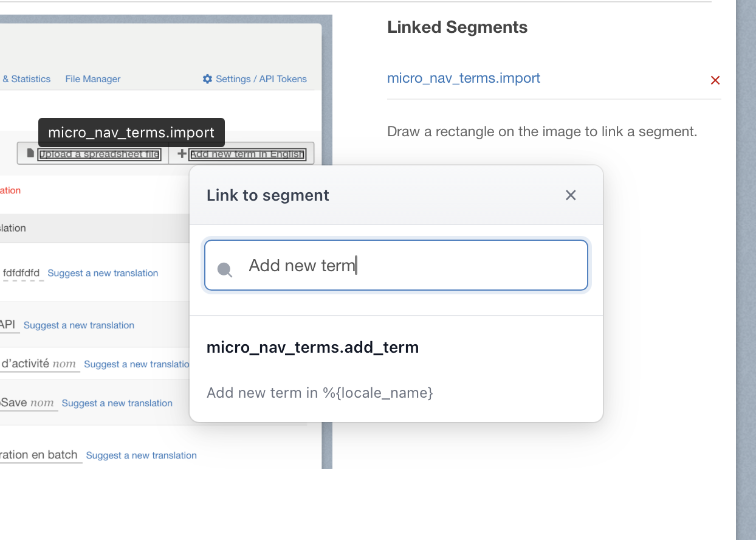Click the API translation text
756x540 pixels.
[x=8, y=325]
